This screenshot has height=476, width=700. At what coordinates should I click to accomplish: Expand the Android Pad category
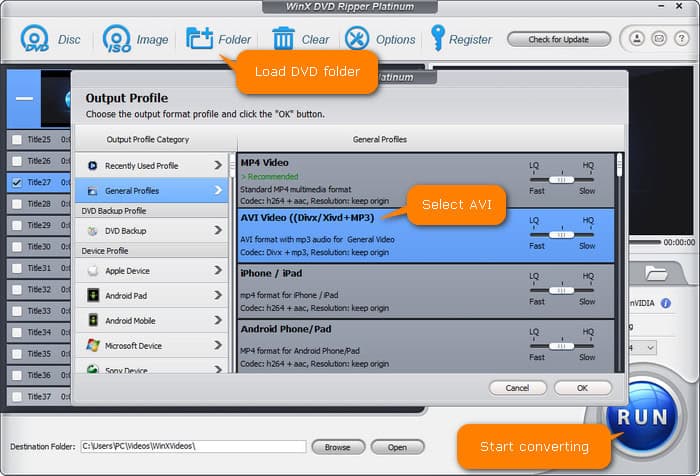tap(218, 295)
